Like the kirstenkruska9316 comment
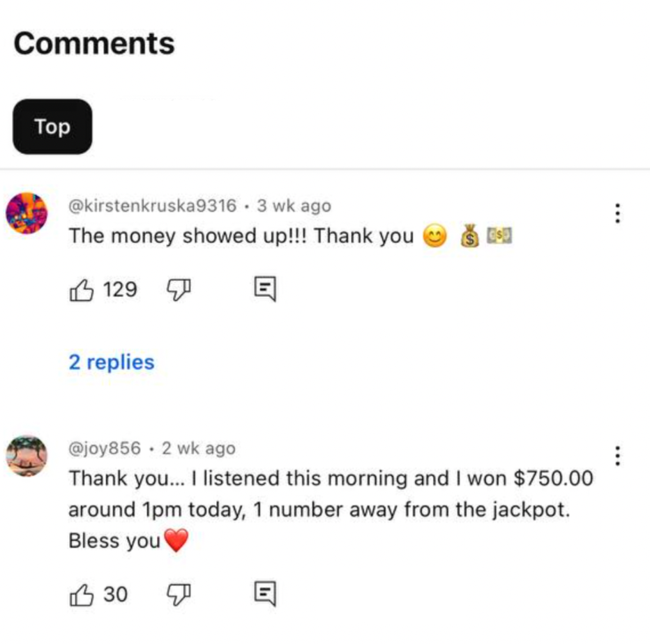650x644 pixels. (x=82, y=289)
